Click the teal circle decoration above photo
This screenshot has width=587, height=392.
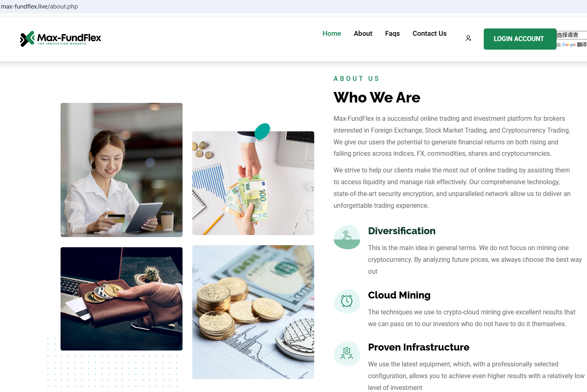262,131
